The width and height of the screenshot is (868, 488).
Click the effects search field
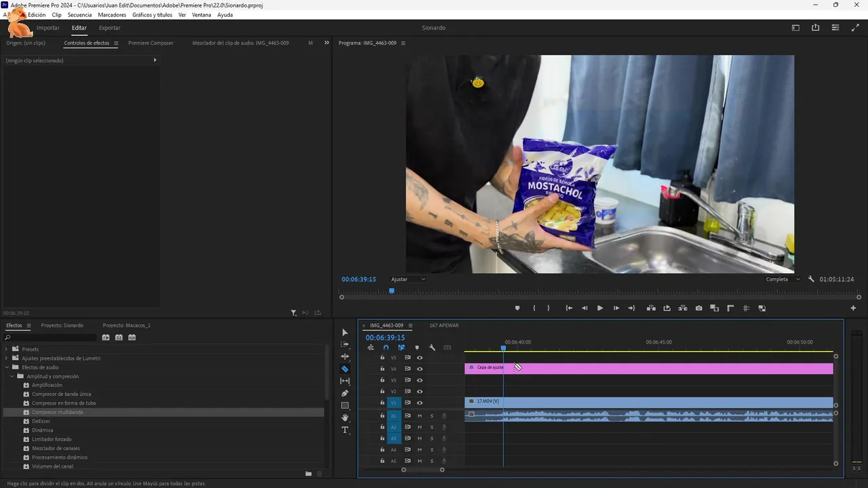(x=50, y=337)
